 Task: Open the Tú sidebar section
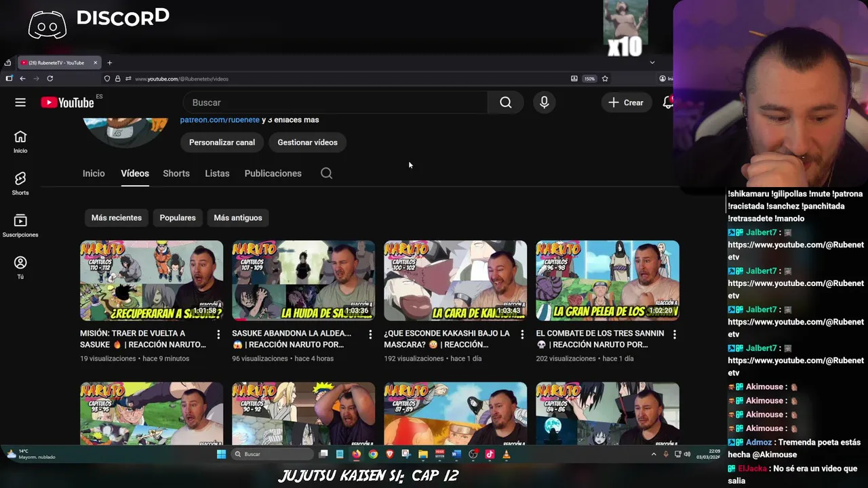coord(20,268)
